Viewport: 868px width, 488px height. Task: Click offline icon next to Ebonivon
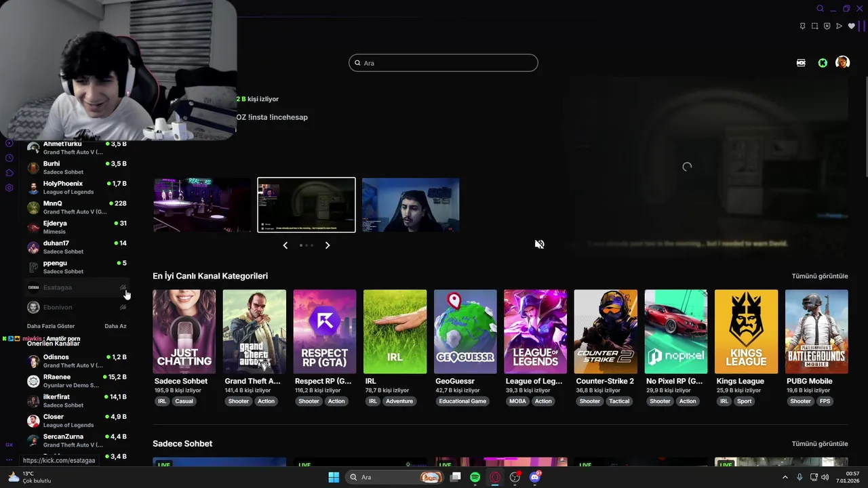click(x=123, y=307)
